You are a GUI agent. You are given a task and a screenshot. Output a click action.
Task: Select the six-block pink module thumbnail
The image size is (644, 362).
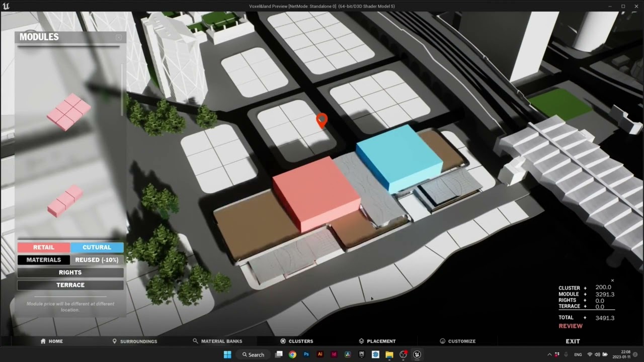68,112
